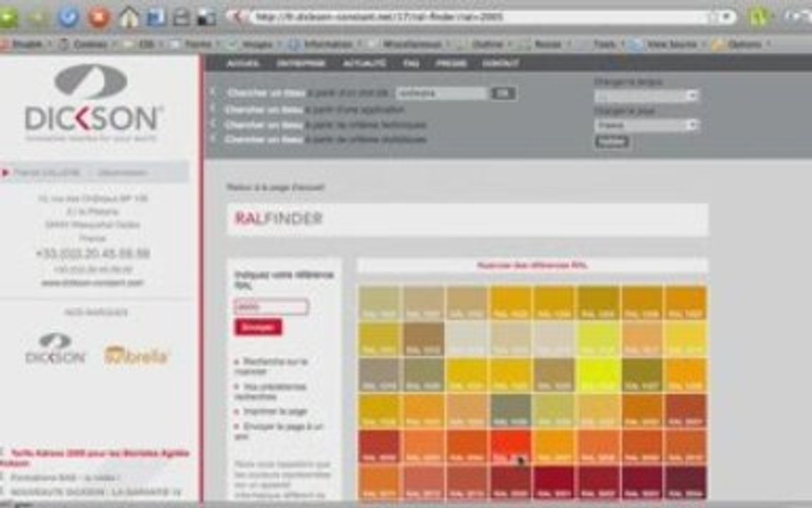Expand the Changer la langue dropdown

(646, 96)
